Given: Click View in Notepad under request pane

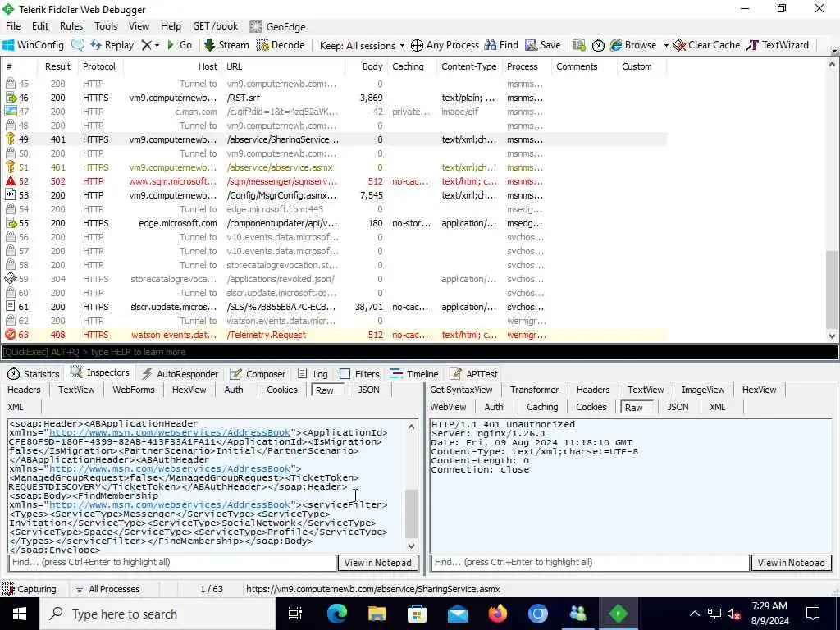Looking at the screenshot, I should click(x=377, y=563).
